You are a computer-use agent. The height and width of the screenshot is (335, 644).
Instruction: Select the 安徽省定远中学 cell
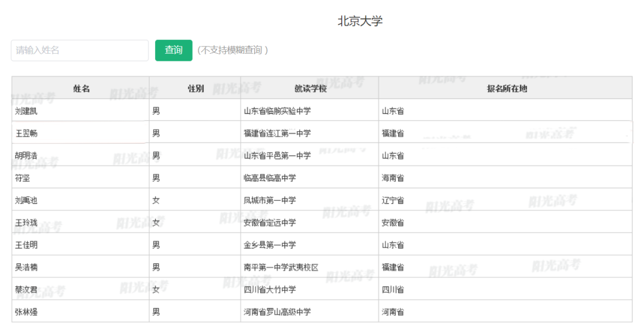[x=270, y=222]
